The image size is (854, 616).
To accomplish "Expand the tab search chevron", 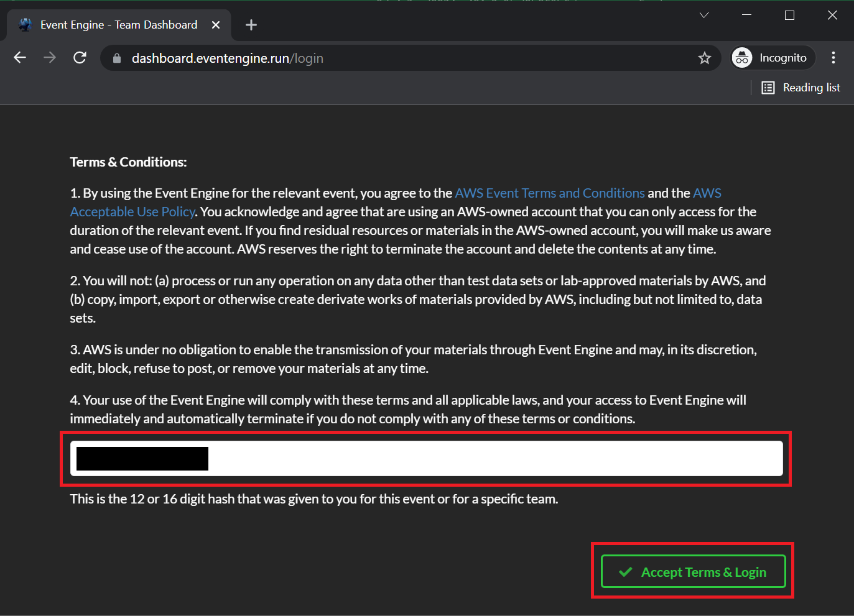I will pyautogui.click(x=704, y=16).
